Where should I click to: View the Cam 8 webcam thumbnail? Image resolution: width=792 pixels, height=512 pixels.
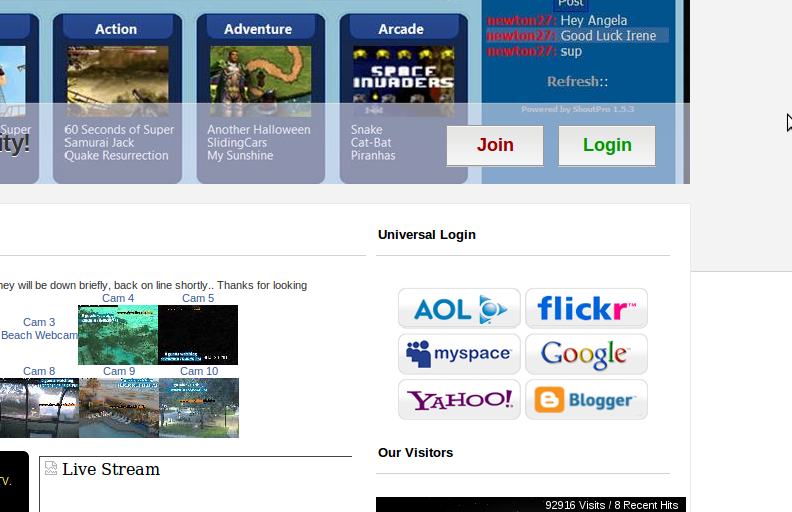(x=39, y=408)
